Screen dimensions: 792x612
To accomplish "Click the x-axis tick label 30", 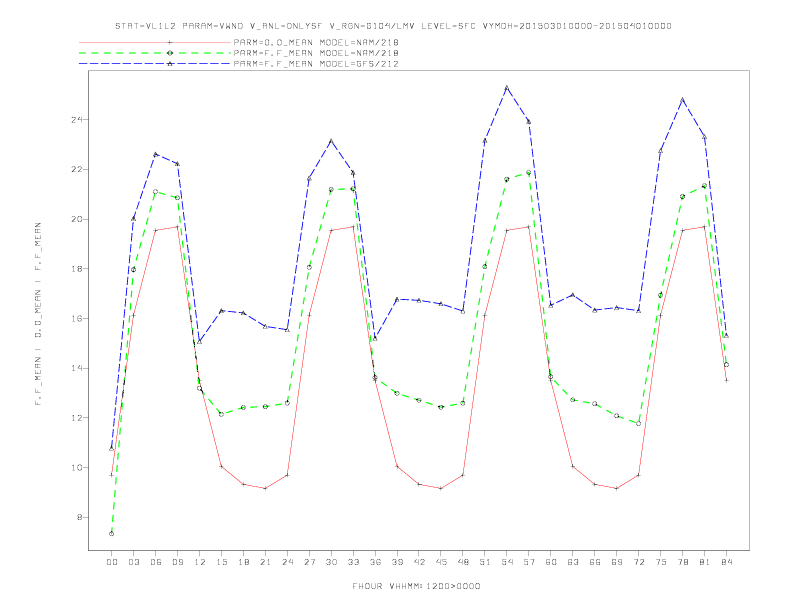I will [331, 562].
